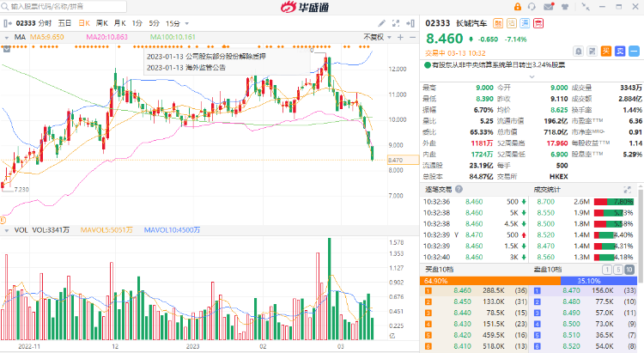Screen dimensions: 644x353
Task: Click the blue 35.10% sell ratio bar
Action: (598, 281)
